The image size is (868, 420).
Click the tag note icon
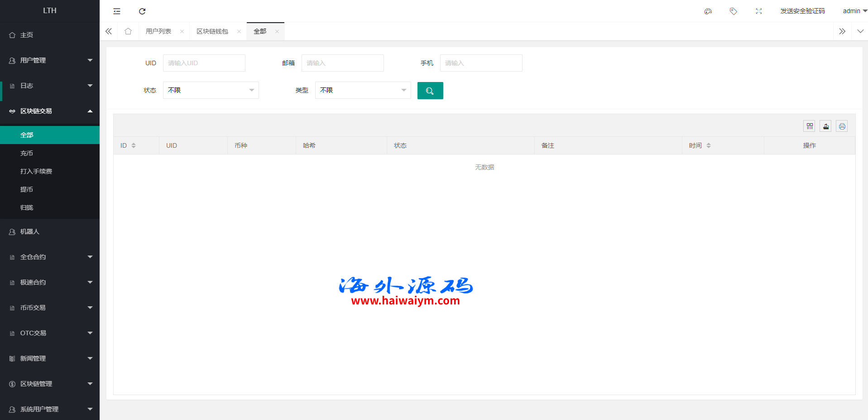tap(733, 11)
